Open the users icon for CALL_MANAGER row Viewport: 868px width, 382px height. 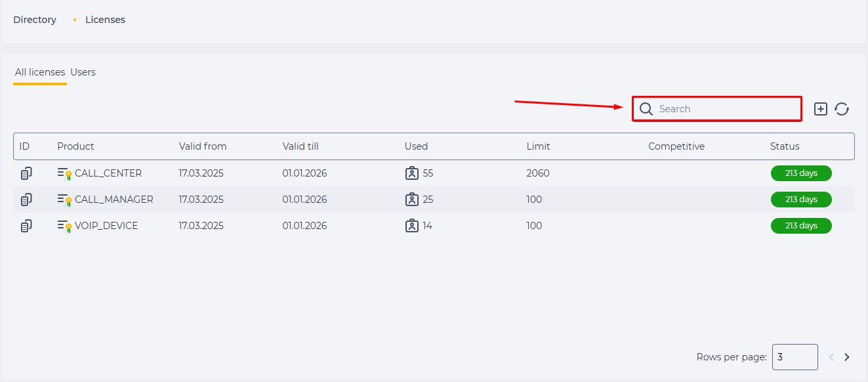coord(411,200)
